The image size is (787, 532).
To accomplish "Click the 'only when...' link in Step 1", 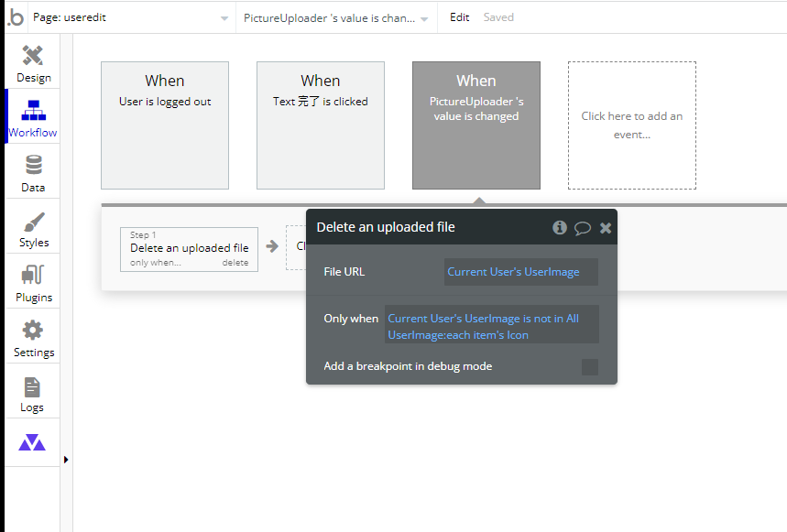I will (155, 263).
